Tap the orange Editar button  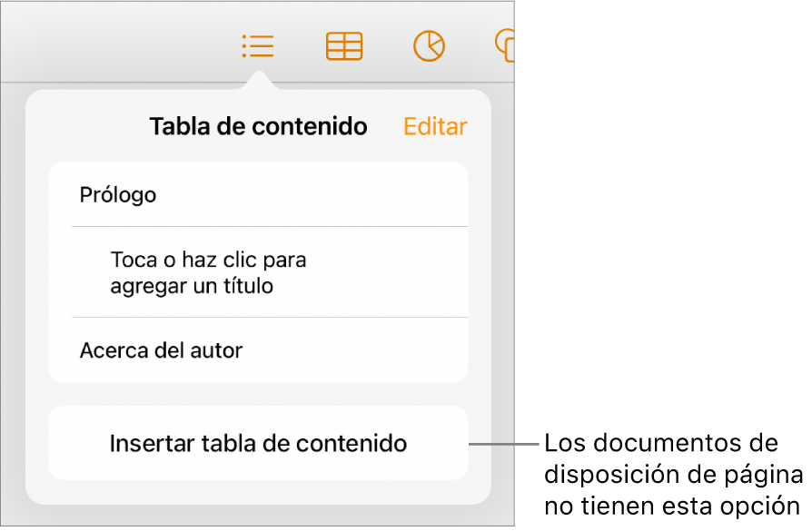pyautogui.click(x=435, y=126)
